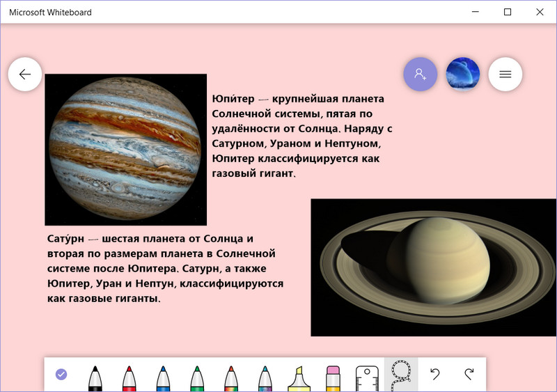
Task: Select the Saturn image
Action: click(x=434, y=267)
